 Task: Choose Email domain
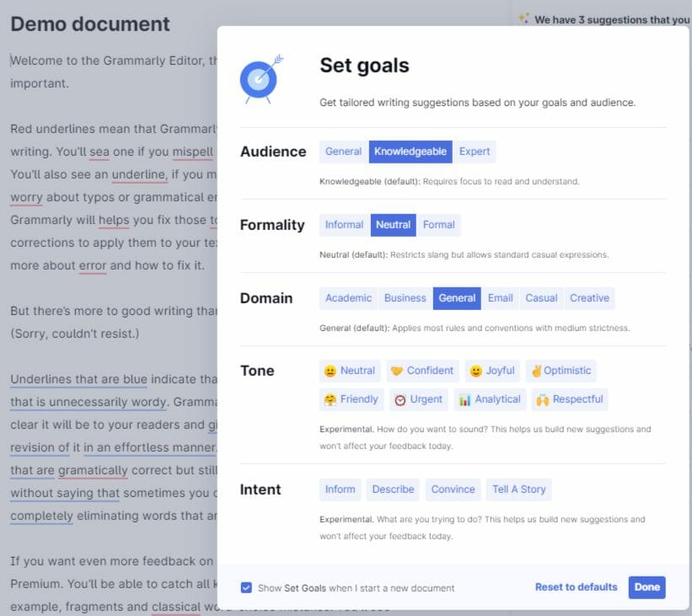501,298
